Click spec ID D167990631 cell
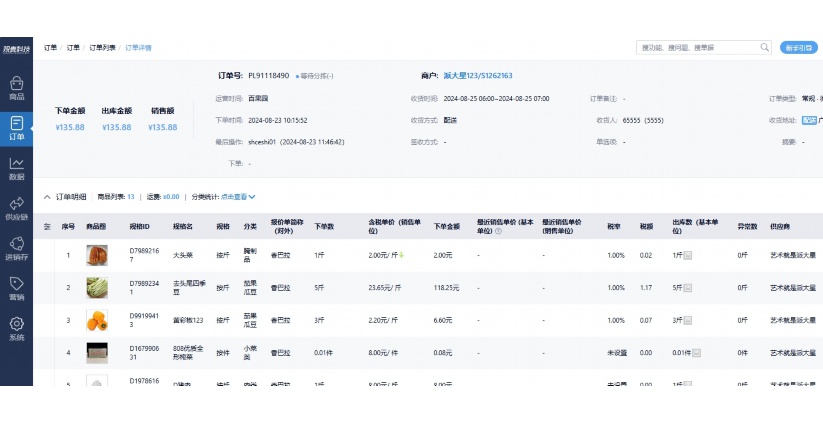Viewport: 823px width, 423px height. click(144, 353)
